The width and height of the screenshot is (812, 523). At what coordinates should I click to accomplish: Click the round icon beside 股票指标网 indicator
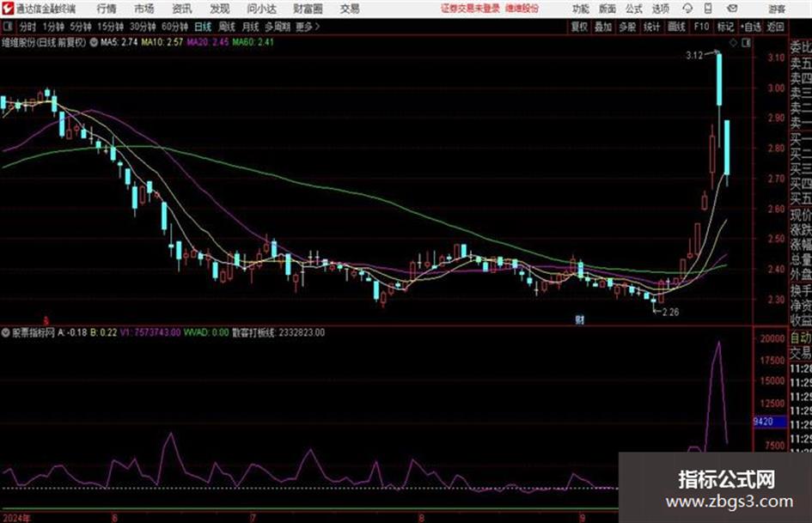(x=6, y=332)
